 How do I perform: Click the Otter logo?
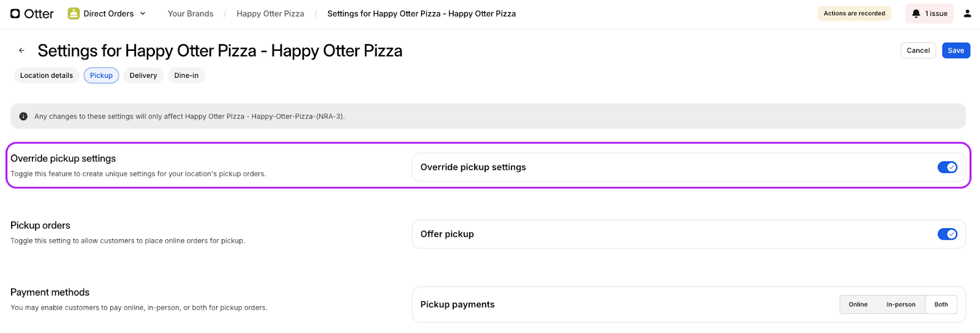[32, 13]
